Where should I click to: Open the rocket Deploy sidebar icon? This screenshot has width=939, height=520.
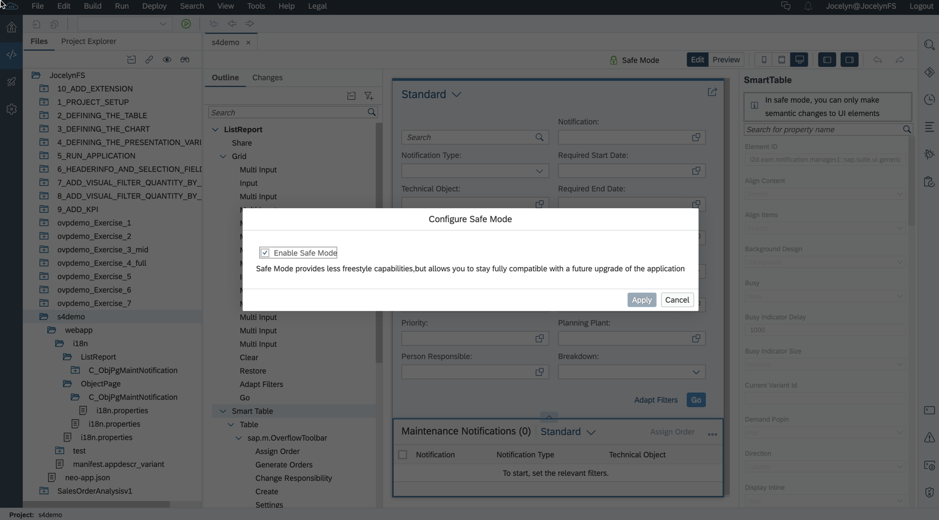[11, 82]
